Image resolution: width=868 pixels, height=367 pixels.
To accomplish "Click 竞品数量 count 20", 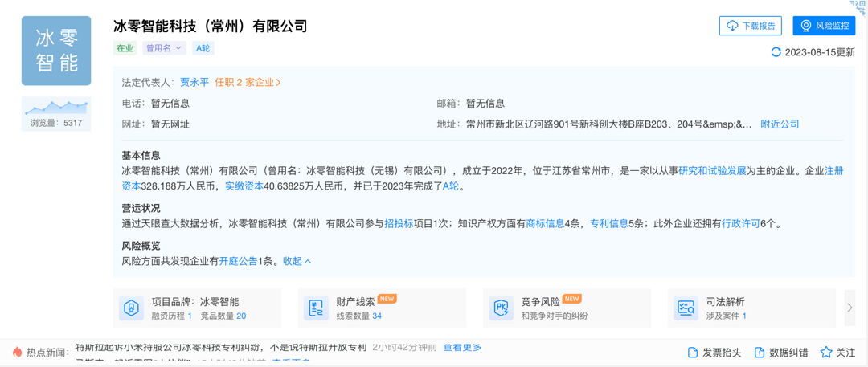I will click(x=241, y=316).
